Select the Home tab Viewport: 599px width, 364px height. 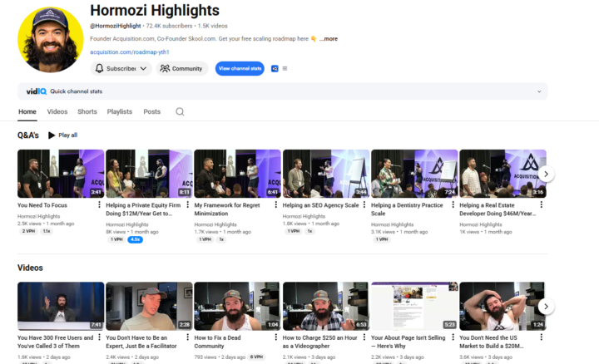tap(27, 112)
